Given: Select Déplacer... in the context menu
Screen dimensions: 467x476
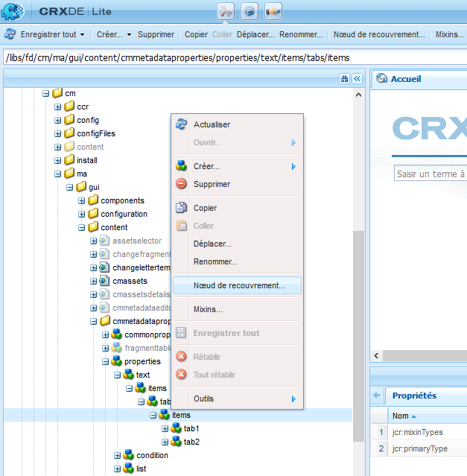Looking at the screenshot, I should pyautogui.click(x=237, y=244).
